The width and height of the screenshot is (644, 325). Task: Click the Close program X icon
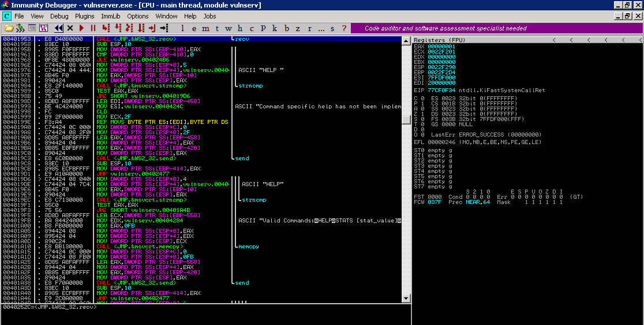pos(70,28)
